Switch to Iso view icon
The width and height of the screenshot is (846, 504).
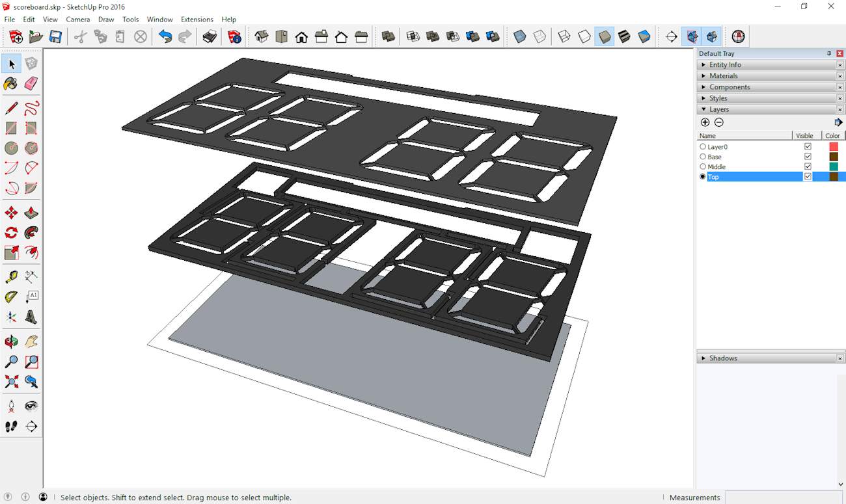tap(261, 37)
